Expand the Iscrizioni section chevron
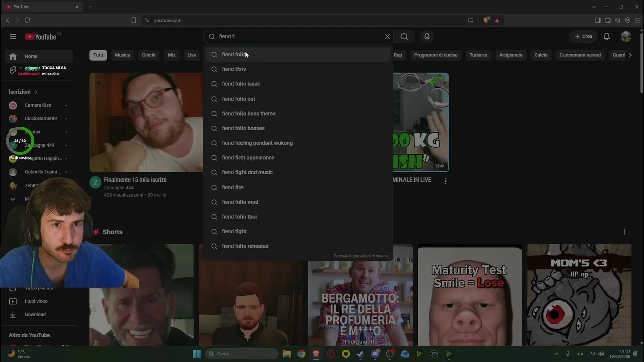This screenshot has height=362, width=644. tap(36, 92)
